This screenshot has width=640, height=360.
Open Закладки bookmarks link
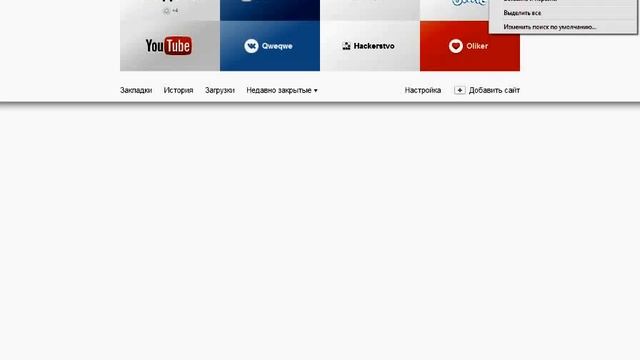pyautogui.click(x=136, y=90)
